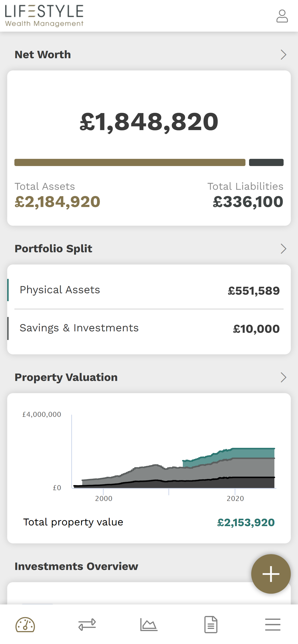Select the Physical Assets row
The height and width of the screenshot is (644, 298).
pos(149,290)
